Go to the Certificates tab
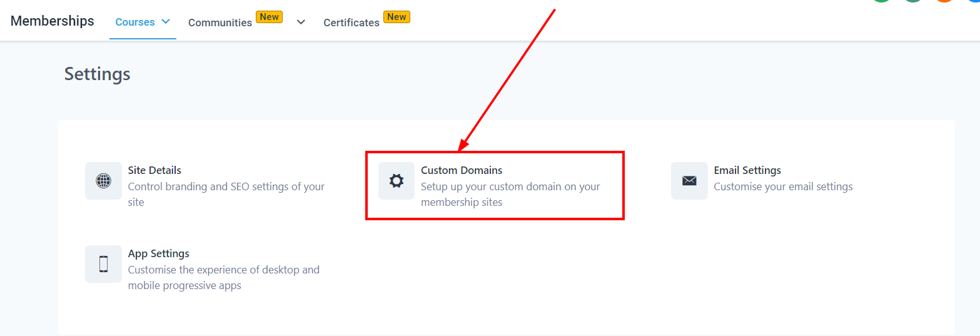 pyautogui.click(x=351, y=23)
